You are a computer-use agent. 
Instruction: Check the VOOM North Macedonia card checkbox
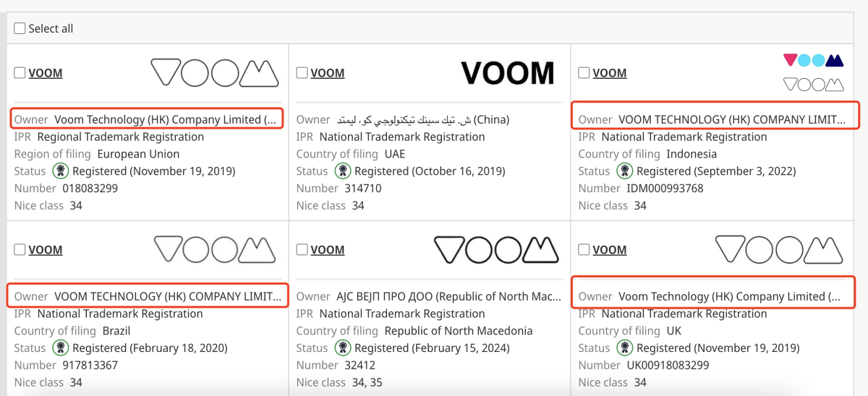(x=302, y=250)
